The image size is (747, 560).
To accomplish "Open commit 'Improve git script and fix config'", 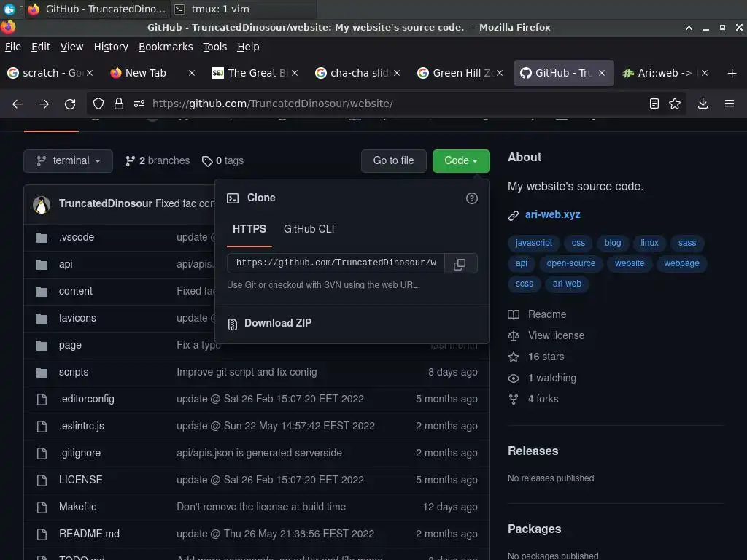I will coord(247,373).
